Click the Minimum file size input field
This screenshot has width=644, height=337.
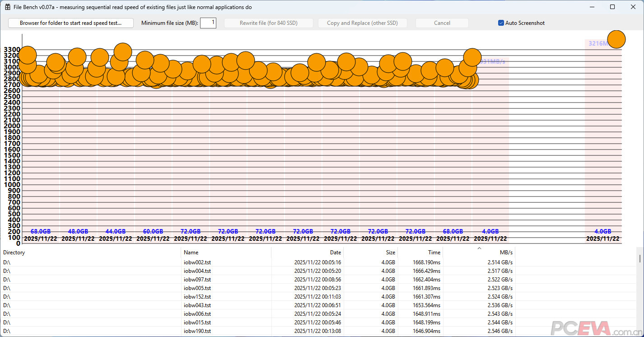[x=208, y=23]
